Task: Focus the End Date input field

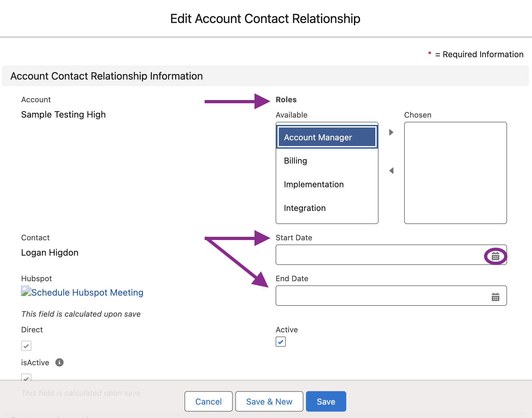Action: pos(391,296)
